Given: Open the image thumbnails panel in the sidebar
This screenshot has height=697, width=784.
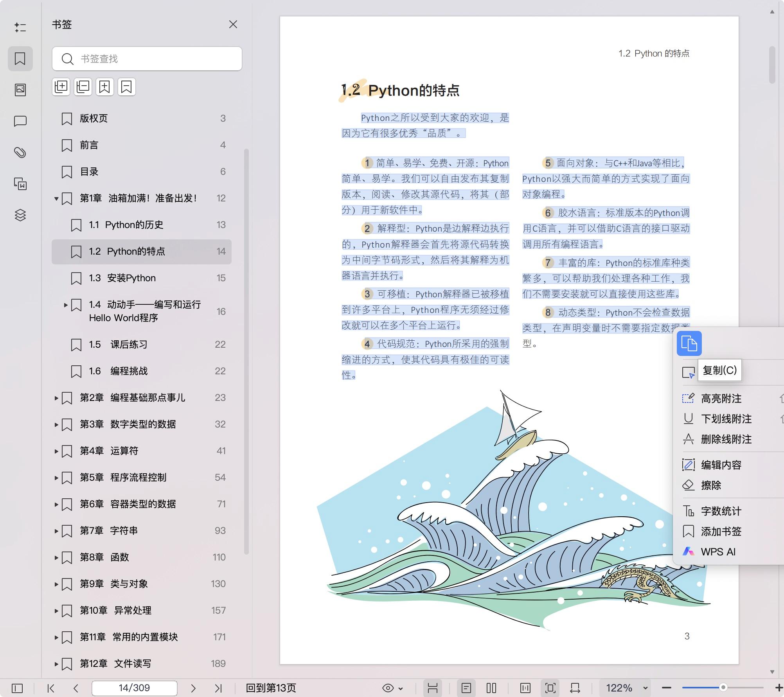Looking at the screenshot, I should click(20, 89).
